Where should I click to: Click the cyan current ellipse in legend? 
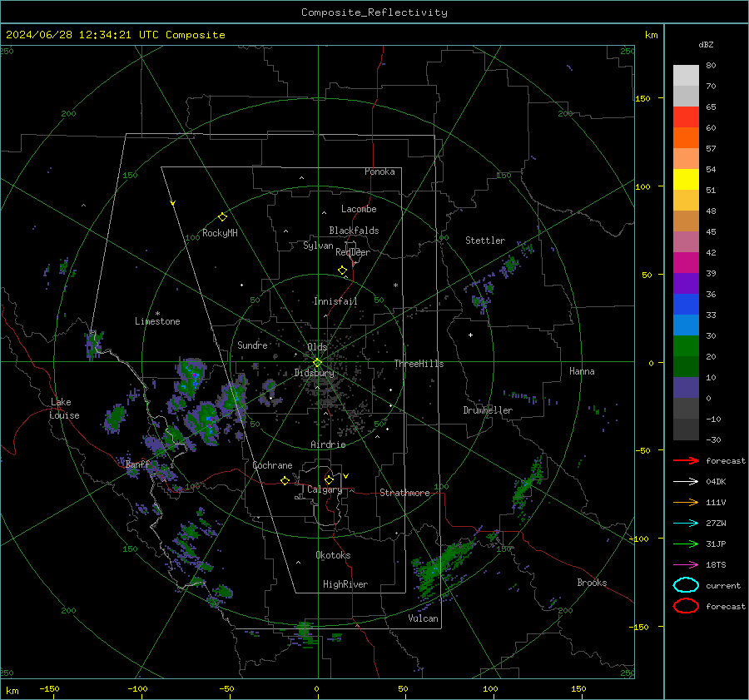click(686, 585)
